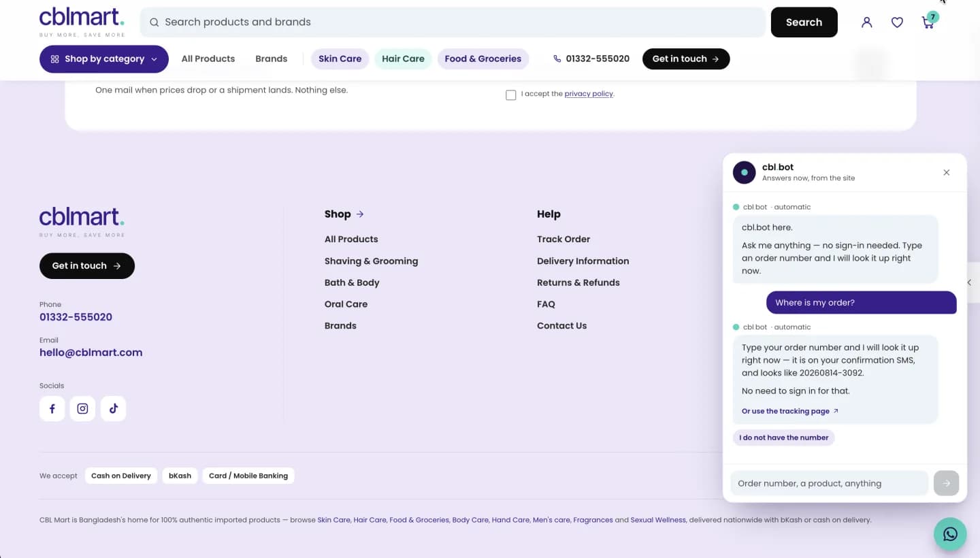The width and height of the screenshot is (980, 558).
Task: Click the product search input field
Action: click(x=453, y=22)
